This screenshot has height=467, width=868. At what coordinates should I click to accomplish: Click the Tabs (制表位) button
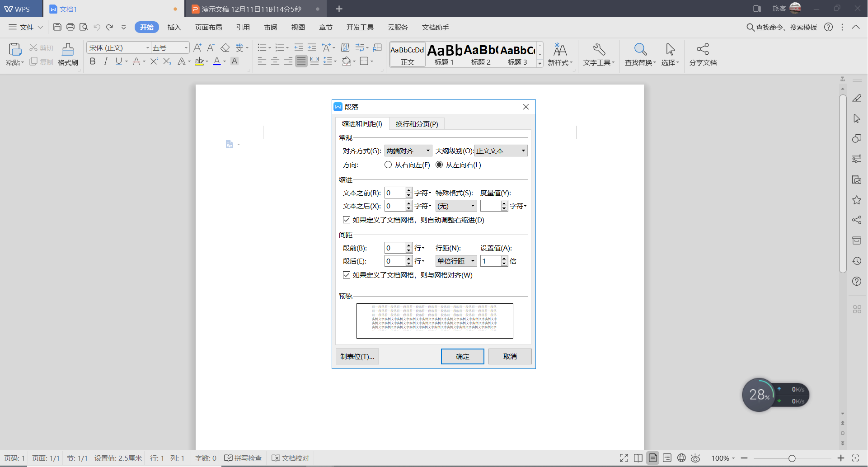(357, 356)
